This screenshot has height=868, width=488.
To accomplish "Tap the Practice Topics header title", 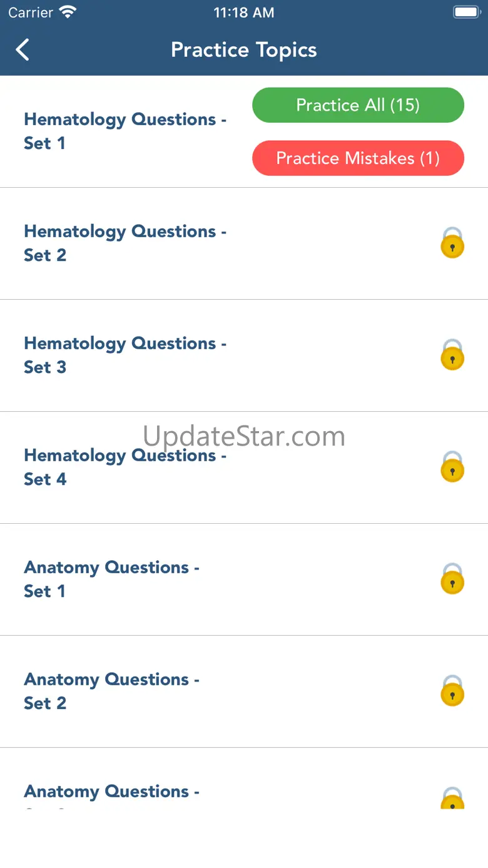I will 244,50.
